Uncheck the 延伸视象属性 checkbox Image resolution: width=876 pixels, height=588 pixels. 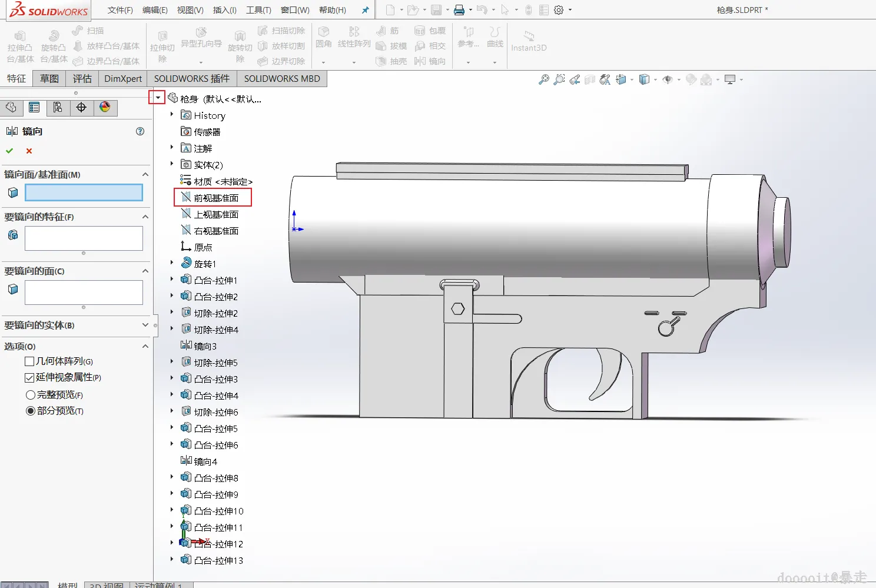29,378
